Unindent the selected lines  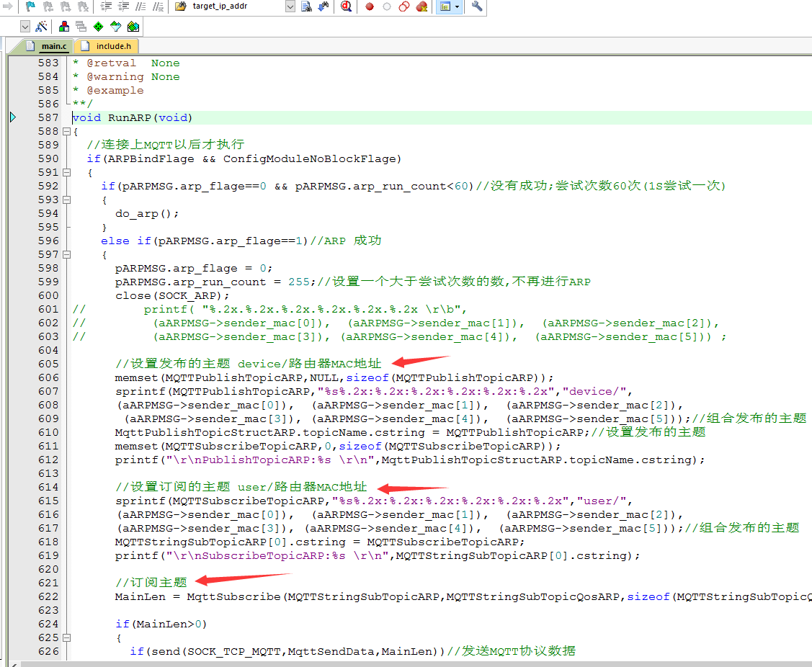coord(123,6)
